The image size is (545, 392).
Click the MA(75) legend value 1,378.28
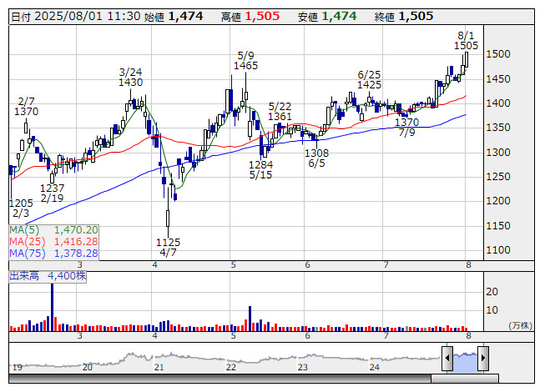pos(76,254)
